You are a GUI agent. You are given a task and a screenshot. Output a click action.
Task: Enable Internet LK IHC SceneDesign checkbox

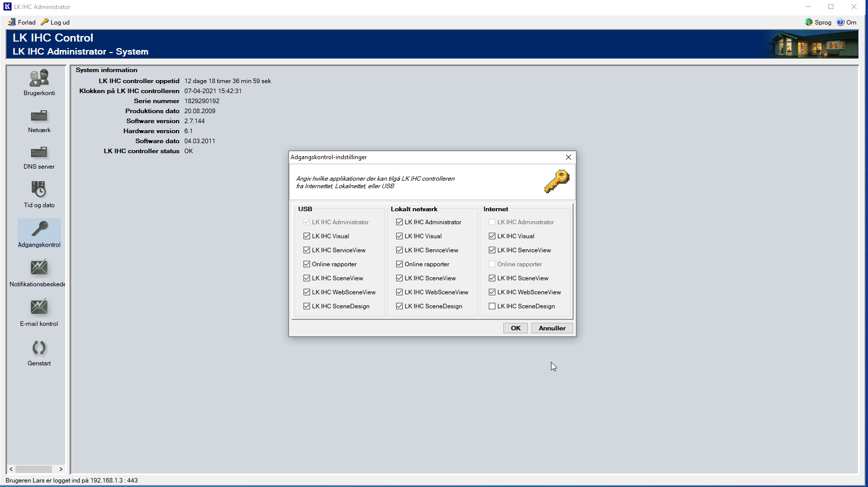[492, 306]
